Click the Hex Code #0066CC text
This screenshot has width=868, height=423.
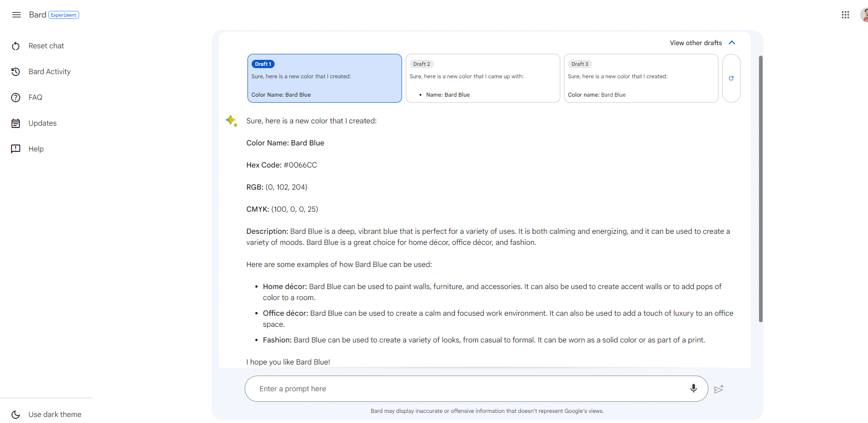coord(282,165)
